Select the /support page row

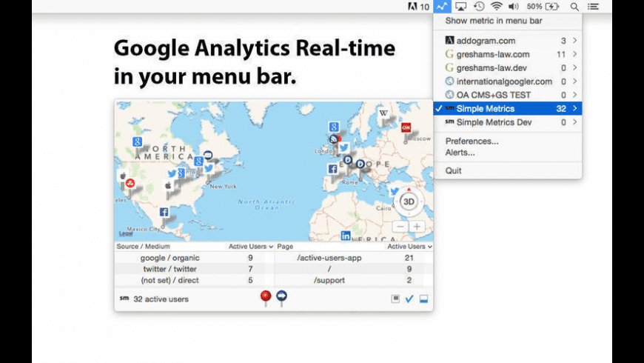pos(354,280)
